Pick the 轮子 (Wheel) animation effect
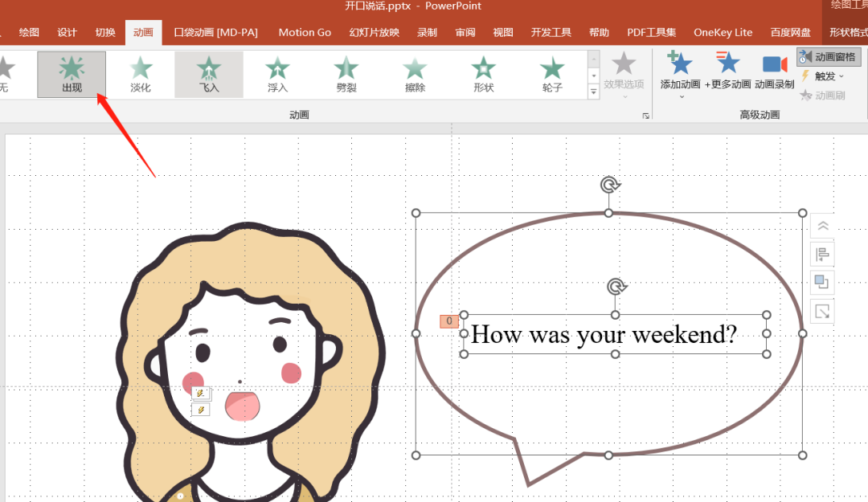868x502 pixels. click(552, 74)
